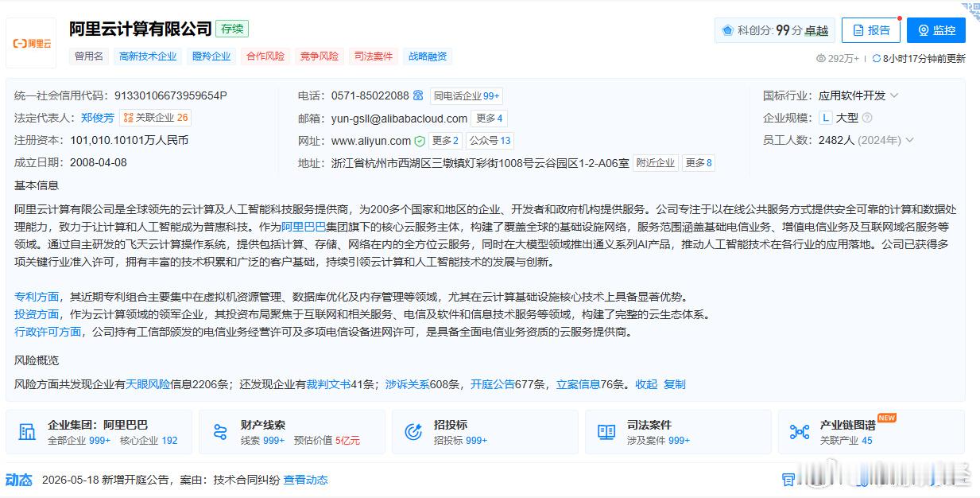This screenshot has height=498, width=980.
Task: Click the green verified shield next to www.aliyun.com
Action: click(x=420, y=141)
